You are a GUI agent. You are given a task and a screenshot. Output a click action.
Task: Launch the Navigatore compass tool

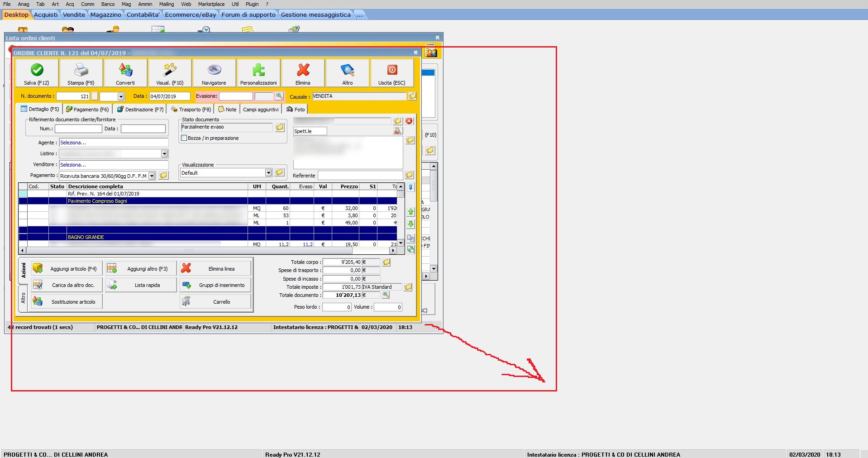point(214,73)
